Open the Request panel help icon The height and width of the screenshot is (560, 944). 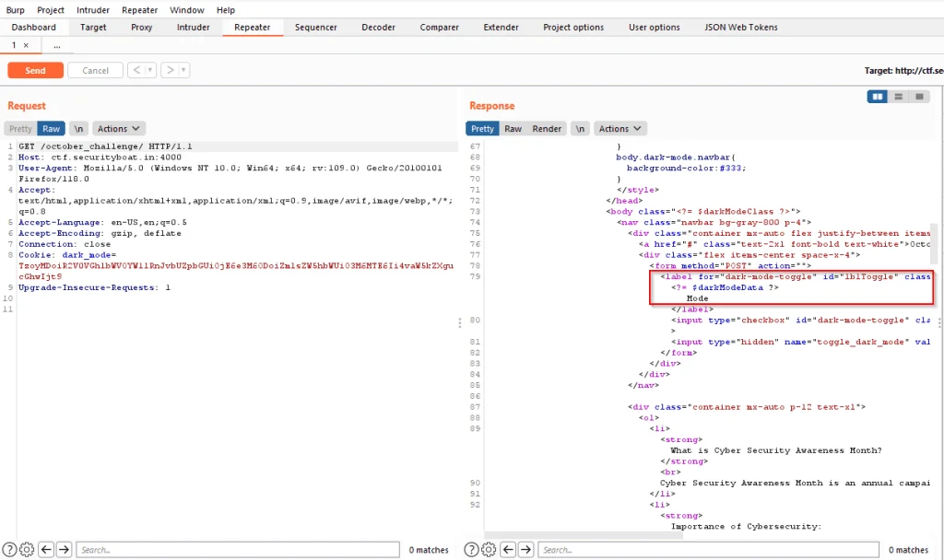point(9,549)
